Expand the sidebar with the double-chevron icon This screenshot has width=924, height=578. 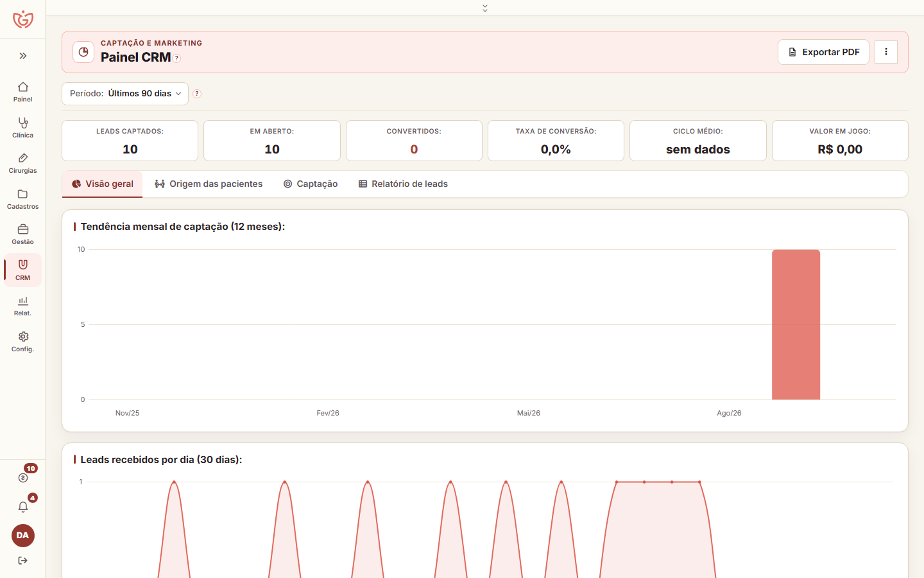[x=23, y=56]
